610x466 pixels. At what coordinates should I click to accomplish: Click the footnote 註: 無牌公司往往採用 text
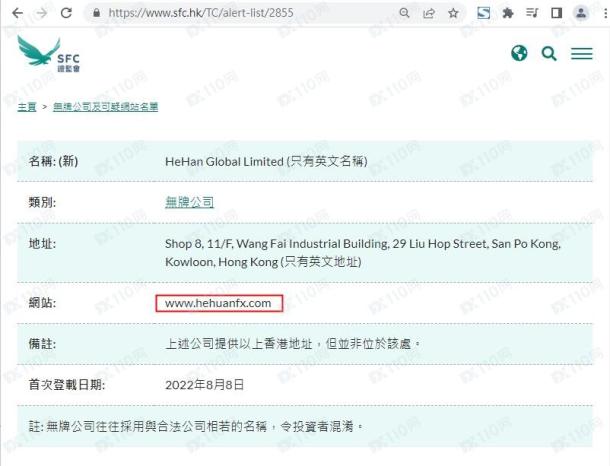click(196, 427)
